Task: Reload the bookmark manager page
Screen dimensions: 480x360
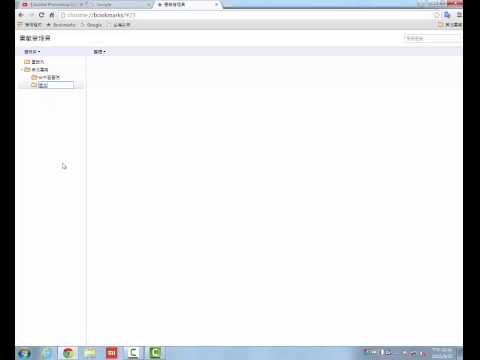Action: tap(41, 15)
